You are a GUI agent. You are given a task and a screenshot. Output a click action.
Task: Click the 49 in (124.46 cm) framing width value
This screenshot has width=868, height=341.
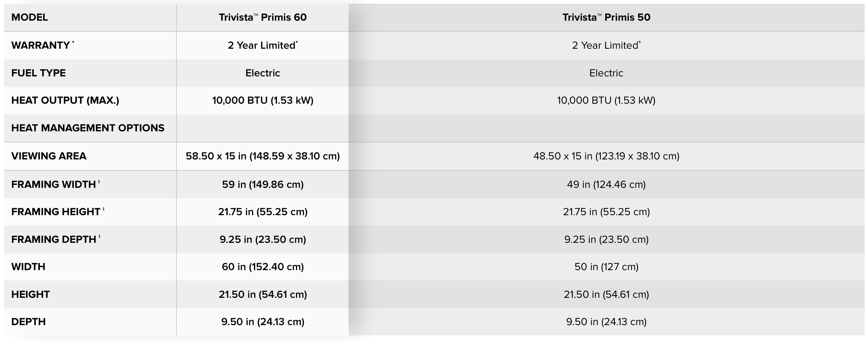coord(606,184)
